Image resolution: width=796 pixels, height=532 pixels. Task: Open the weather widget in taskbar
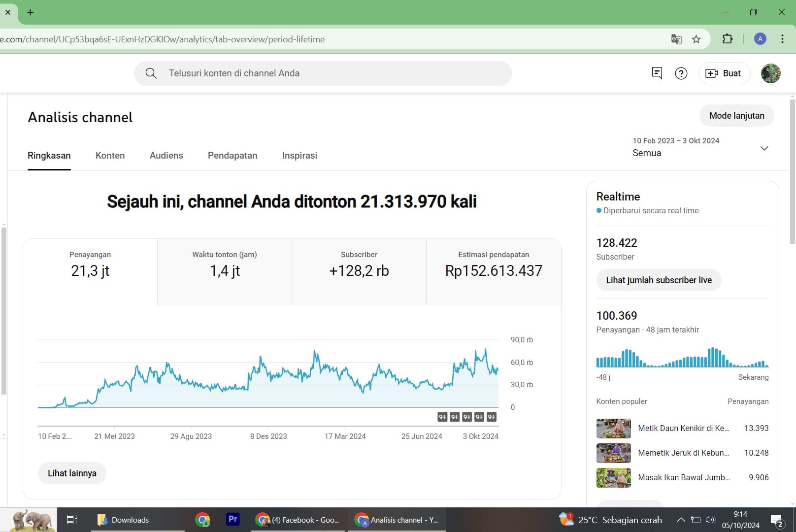(610, 520)
